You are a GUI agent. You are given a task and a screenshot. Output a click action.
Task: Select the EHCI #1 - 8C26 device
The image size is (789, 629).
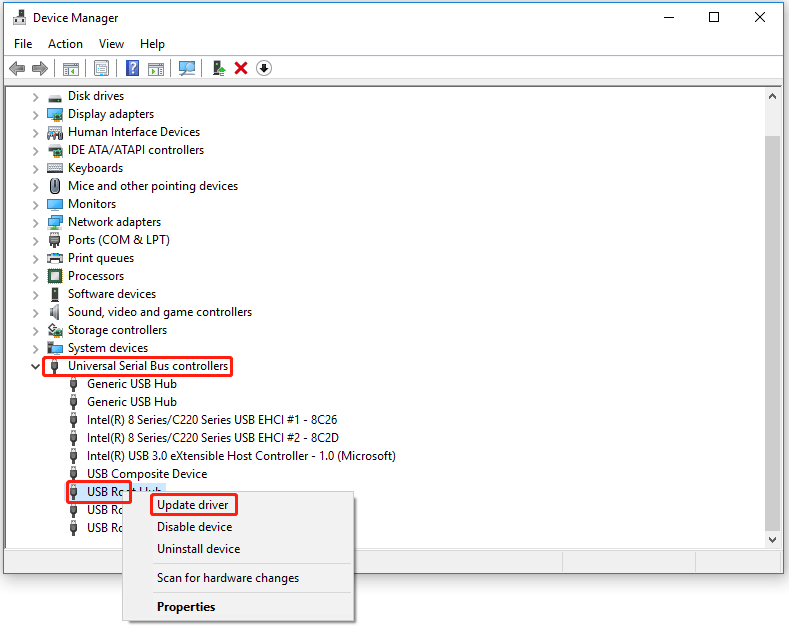tap(212, 420)
